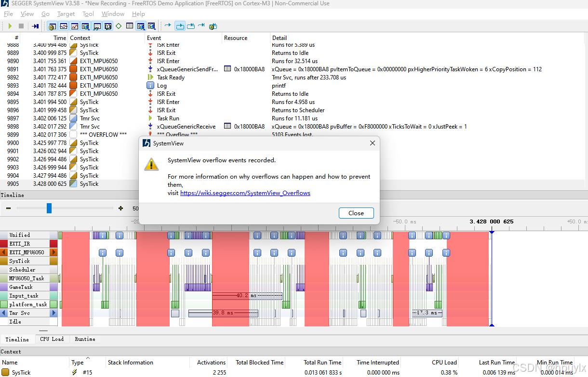Image resolution: width=588 pixels, height=377 pixels.
Task: Open the Target menu
Action: [66, 13]
